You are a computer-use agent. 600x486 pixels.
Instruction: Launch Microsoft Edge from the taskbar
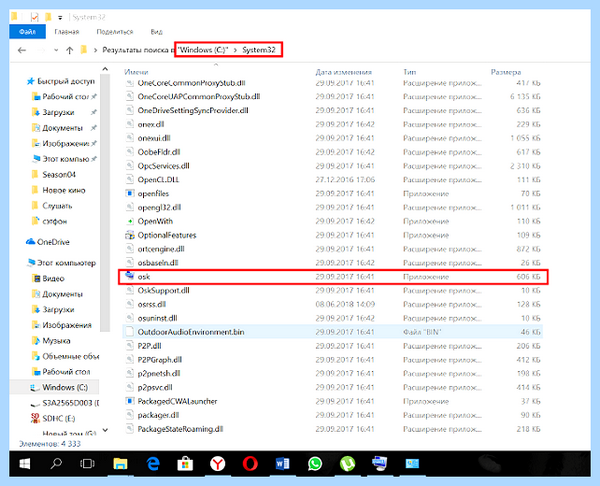tap(153, 464)
